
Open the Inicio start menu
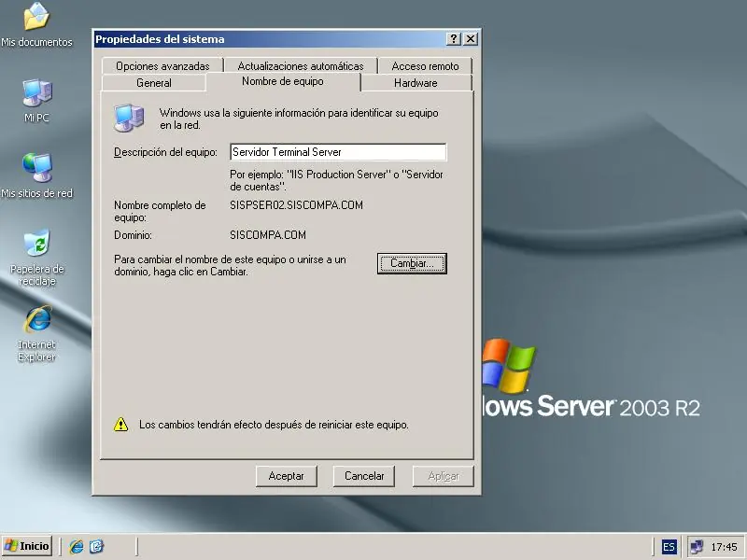point(27,546)
